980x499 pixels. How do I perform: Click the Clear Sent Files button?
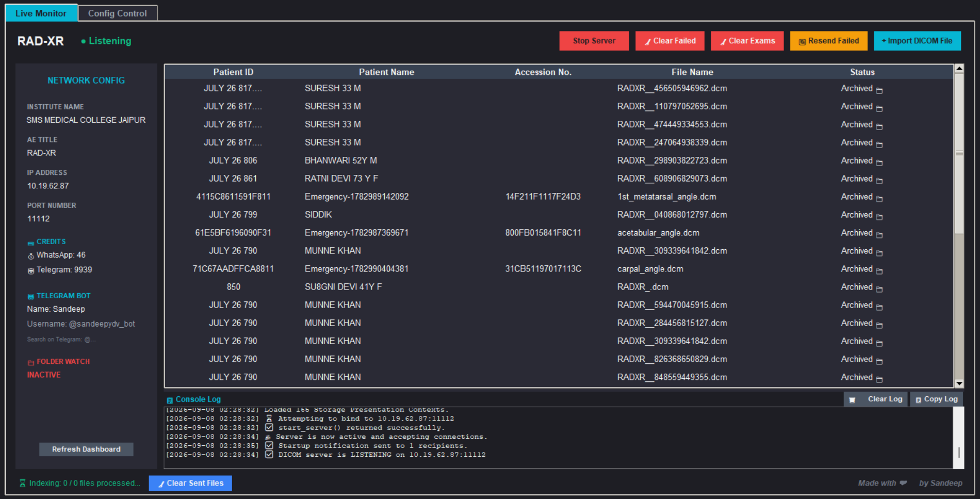(x=190, y=484)
